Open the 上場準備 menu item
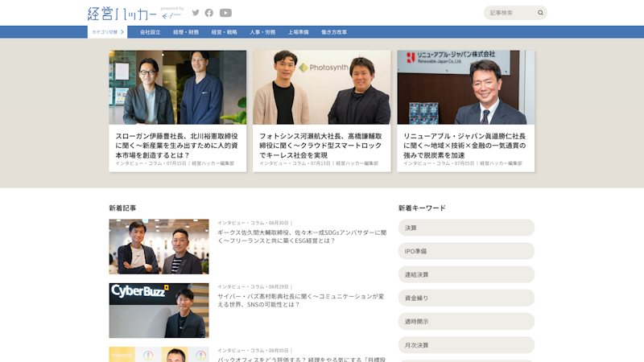The width and height of the screenshot is (644, 362). tap(298, 32)
